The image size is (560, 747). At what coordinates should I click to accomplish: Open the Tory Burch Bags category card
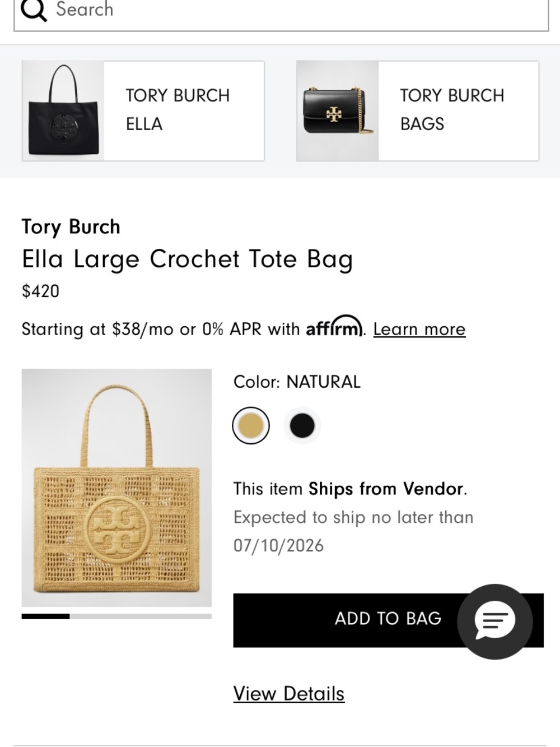(418, 111)
